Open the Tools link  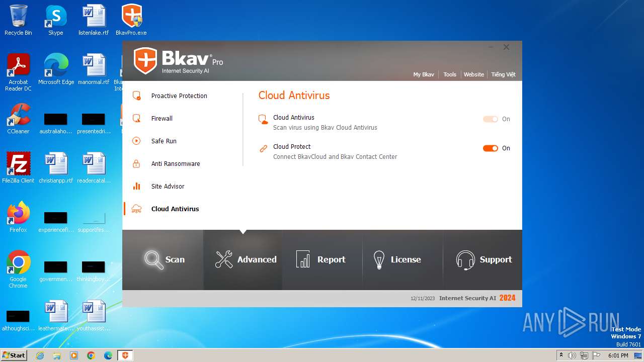450,74
